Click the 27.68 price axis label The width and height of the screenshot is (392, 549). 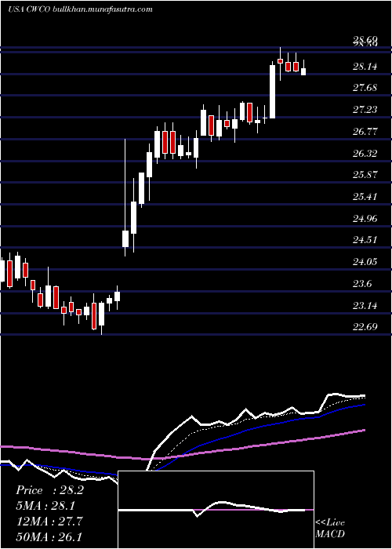coord(365,88)
